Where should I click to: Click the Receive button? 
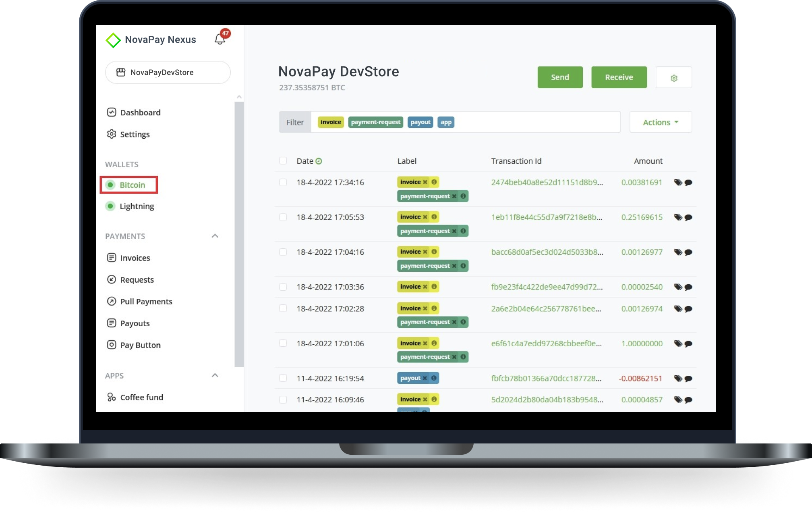click(619, 77)
